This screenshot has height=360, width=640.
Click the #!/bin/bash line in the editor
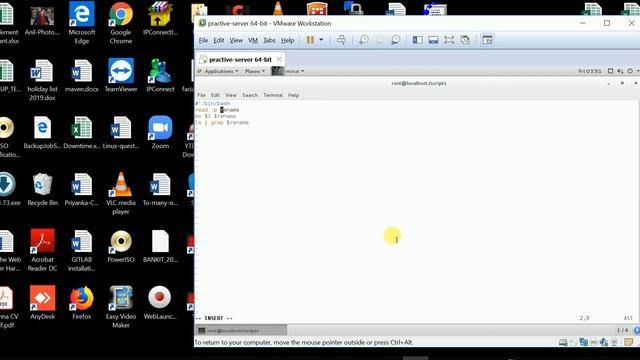pos(212,104)
